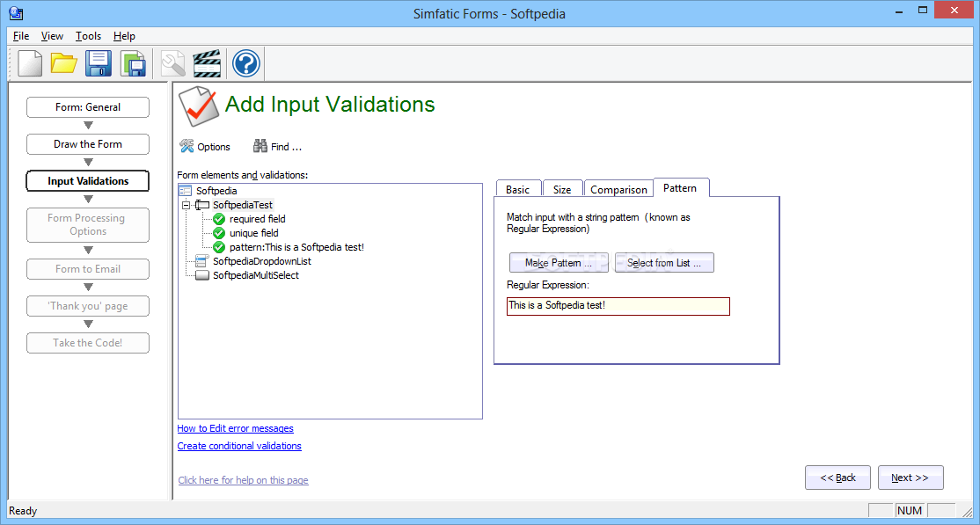The width and height of the screenshot is (980, 525).
Task: Click the application icon in the title bar
Action: 16,12
